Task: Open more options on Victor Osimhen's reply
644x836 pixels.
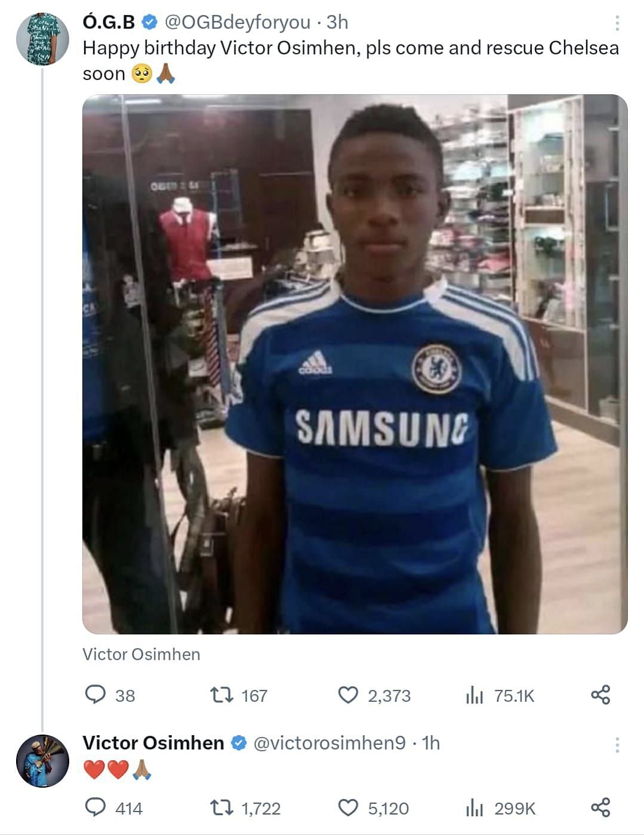Action: point(617,745)
